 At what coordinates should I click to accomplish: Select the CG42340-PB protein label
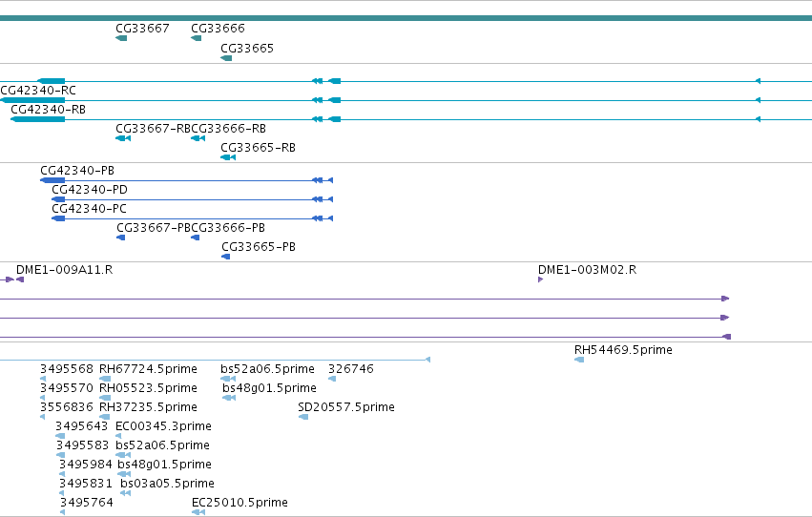[77, 170]
